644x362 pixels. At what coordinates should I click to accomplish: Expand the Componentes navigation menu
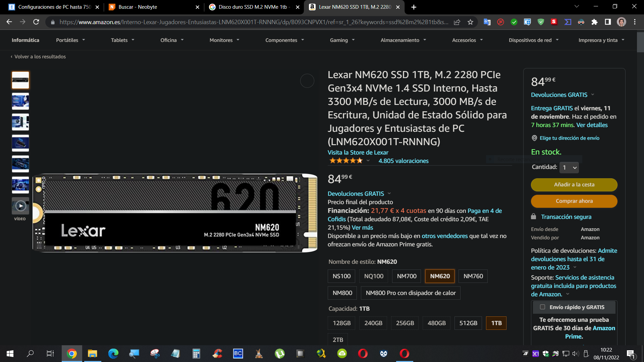pyautogui.click(x=284, y=40)
